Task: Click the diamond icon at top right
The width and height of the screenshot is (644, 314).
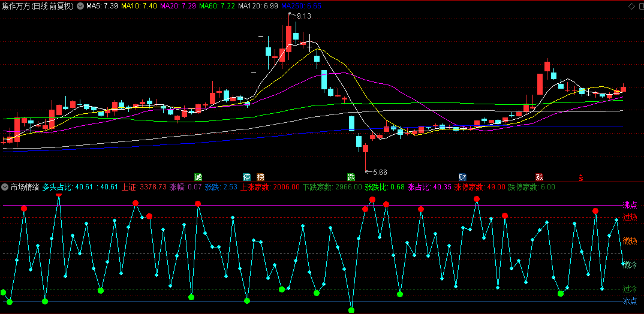Action: coord(630,6)
